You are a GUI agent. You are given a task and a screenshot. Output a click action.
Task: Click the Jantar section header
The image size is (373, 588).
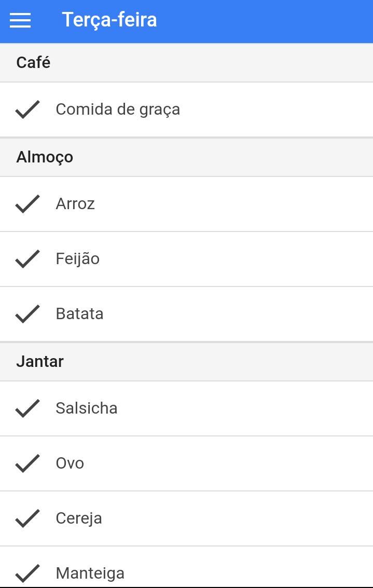(186, 362)
